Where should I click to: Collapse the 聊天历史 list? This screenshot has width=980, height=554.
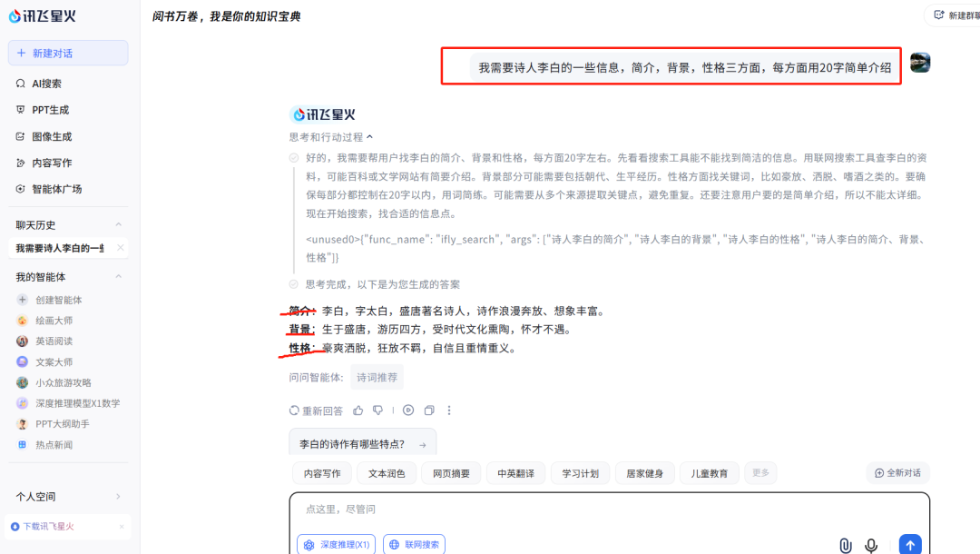pyautogui.click(x=116, y=223)
